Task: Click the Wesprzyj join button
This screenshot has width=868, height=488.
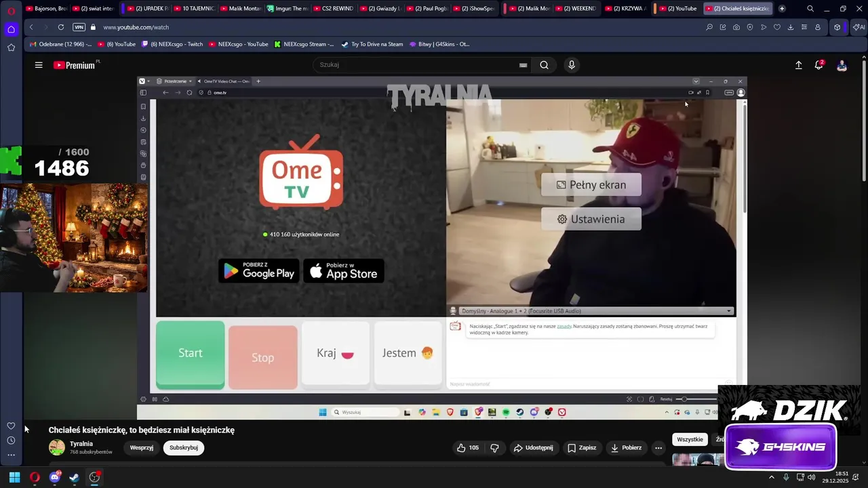Action: coord(142,447)
